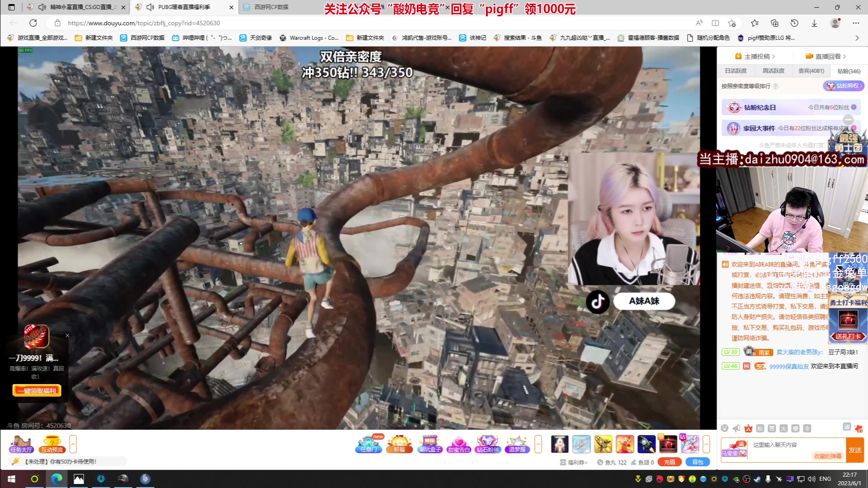Open the 任意门 activity icon
This screenshot has height=488, width=868.
368,444
